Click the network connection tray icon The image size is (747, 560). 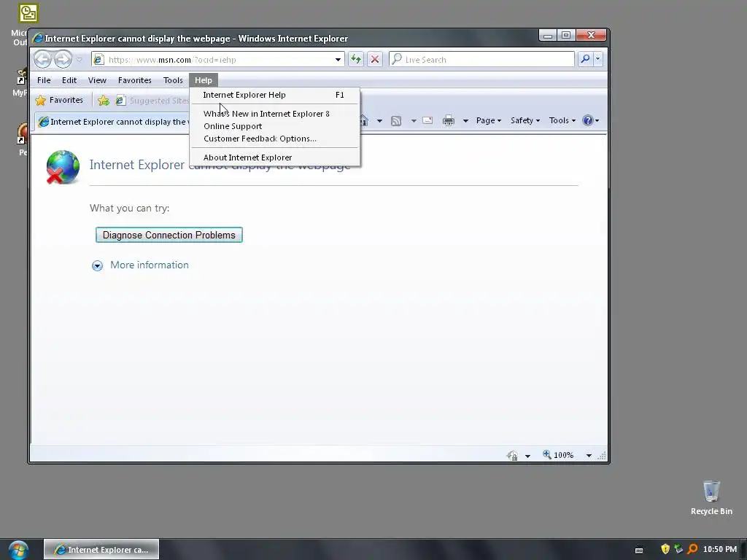point(679,549)
